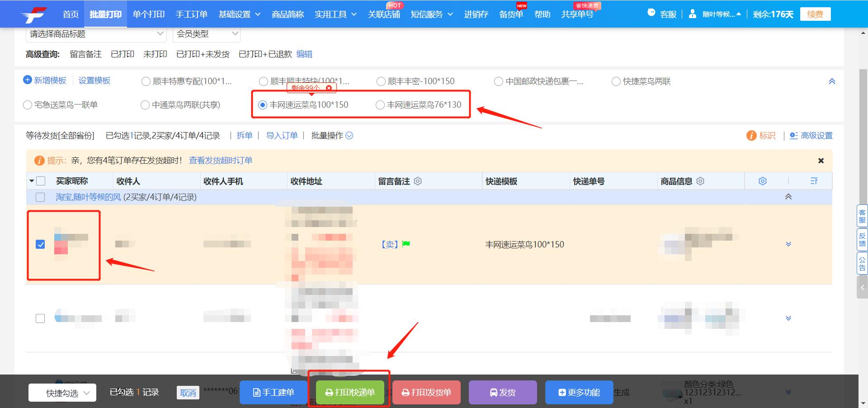
Task: Click the user account avatar icon
Action: tap(692, 14)
